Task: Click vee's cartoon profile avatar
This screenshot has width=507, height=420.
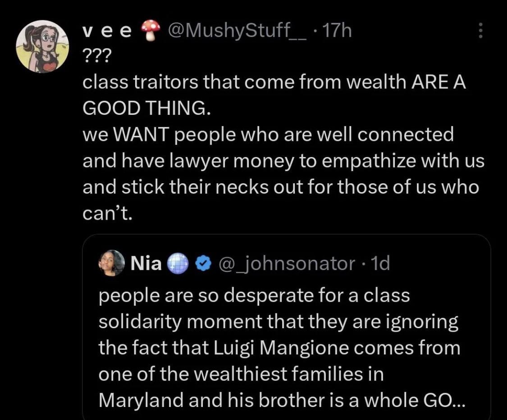Action: coord(42,46)
